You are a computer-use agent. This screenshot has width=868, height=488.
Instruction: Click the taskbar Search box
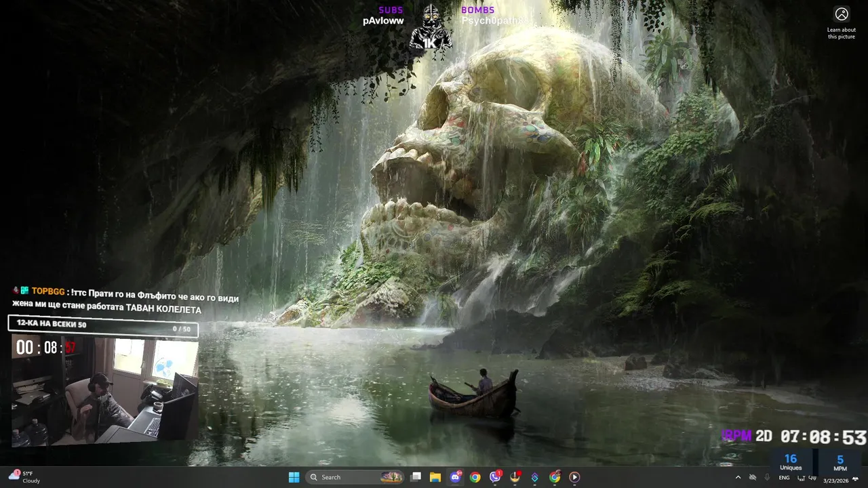(355, 477)
